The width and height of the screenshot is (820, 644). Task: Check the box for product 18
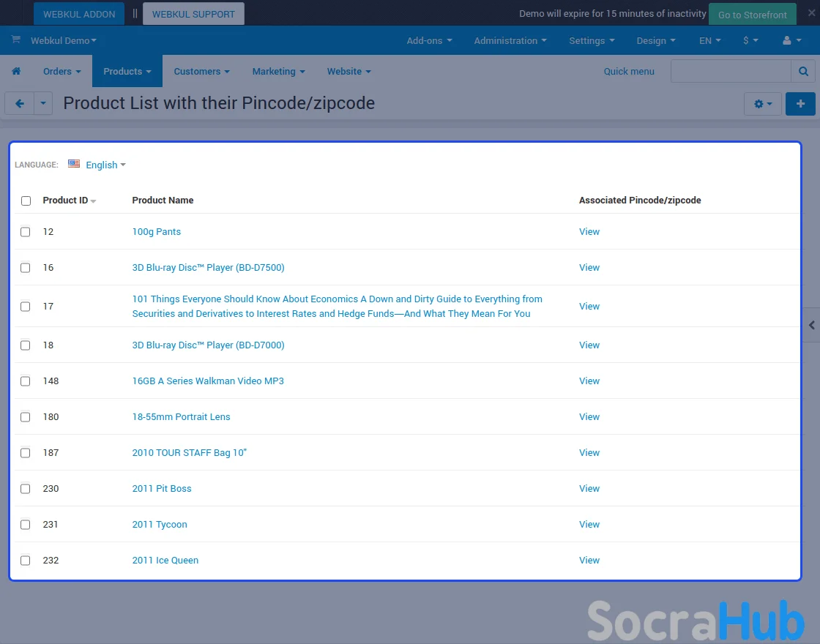click(x=25, y=345)
